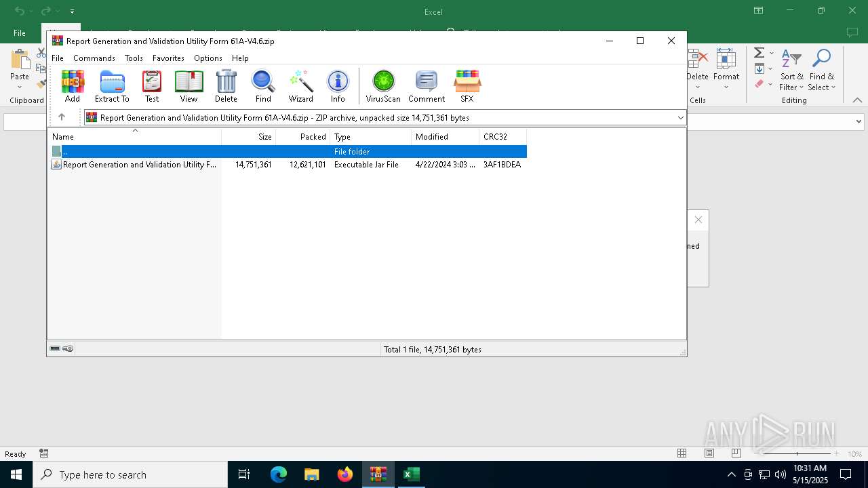Launch Firefox from the taskbar
Screen dimensions: 868x488
click(345, 474)
